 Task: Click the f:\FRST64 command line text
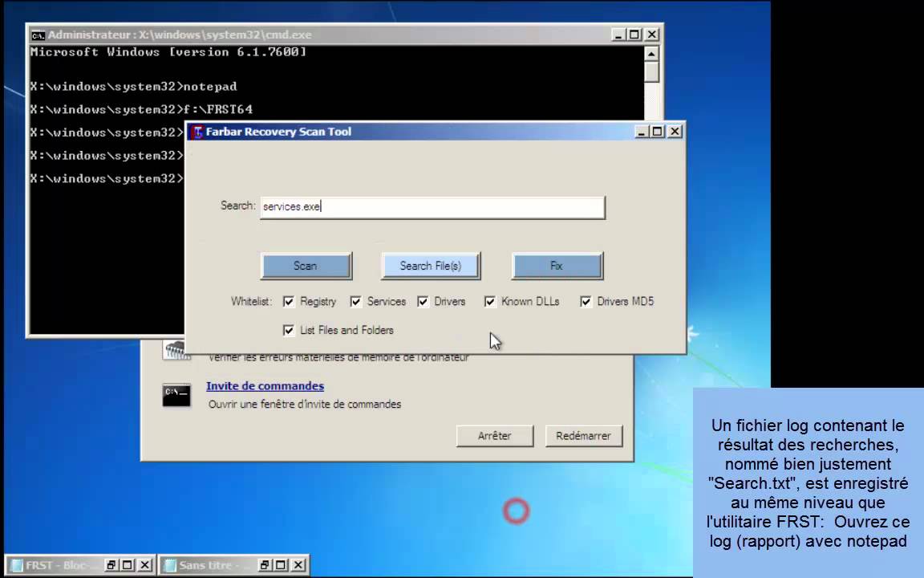pos(218,110)
